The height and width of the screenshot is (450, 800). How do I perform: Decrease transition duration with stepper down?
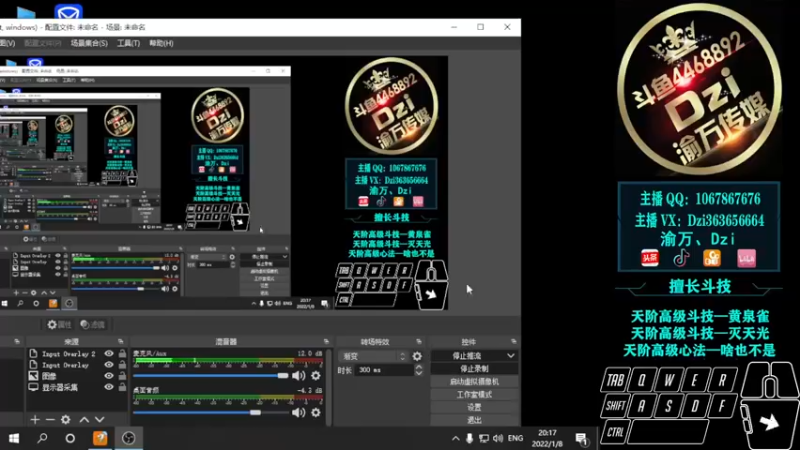click(419, 373)
